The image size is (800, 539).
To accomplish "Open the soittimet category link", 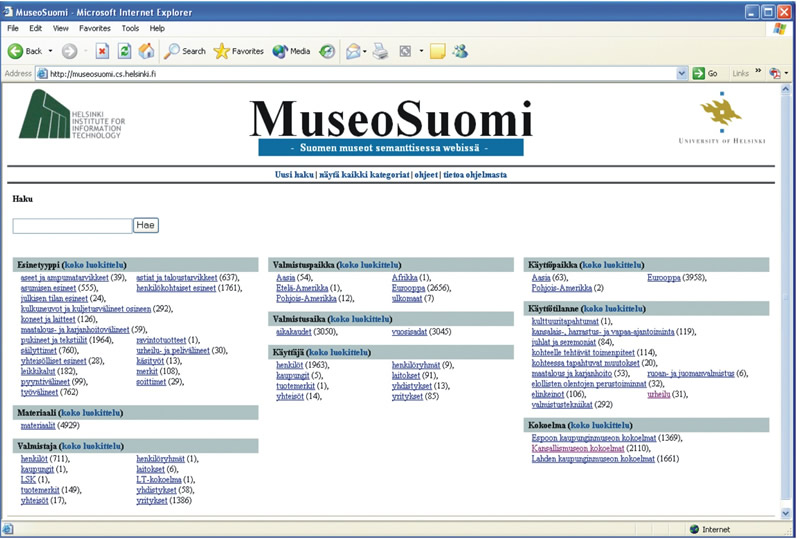I will [151, 381].
